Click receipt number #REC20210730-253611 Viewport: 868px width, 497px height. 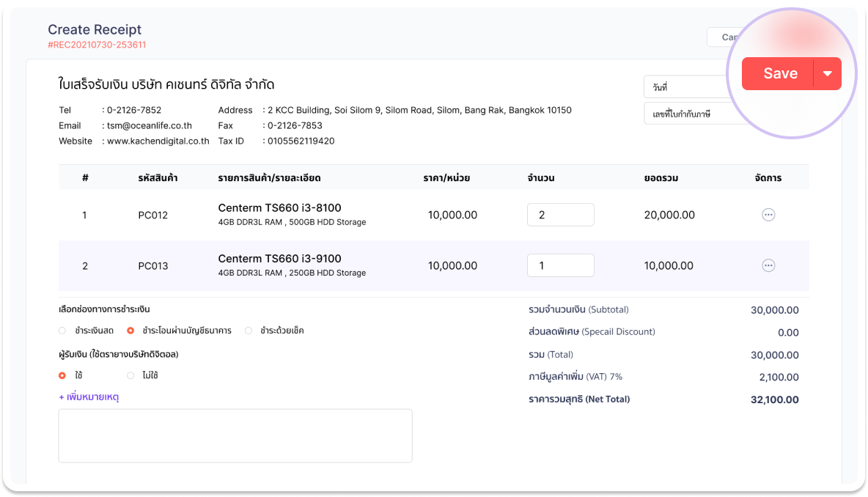tap(97, 45)
